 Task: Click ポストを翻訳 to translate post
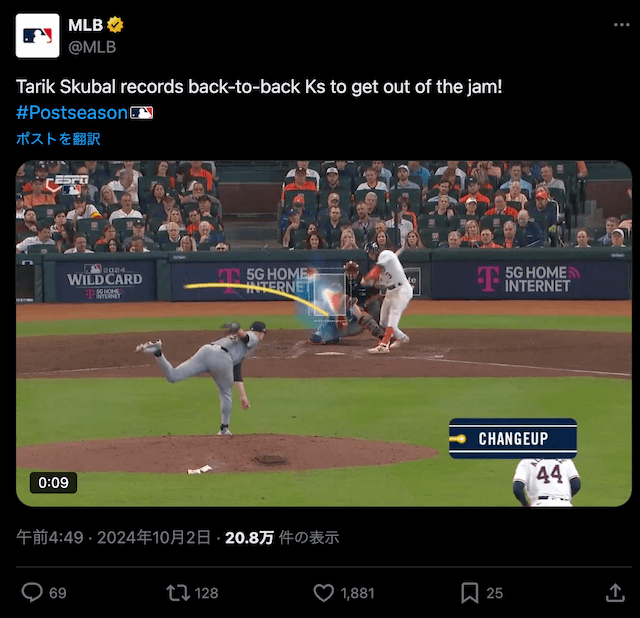coord(58,139)
